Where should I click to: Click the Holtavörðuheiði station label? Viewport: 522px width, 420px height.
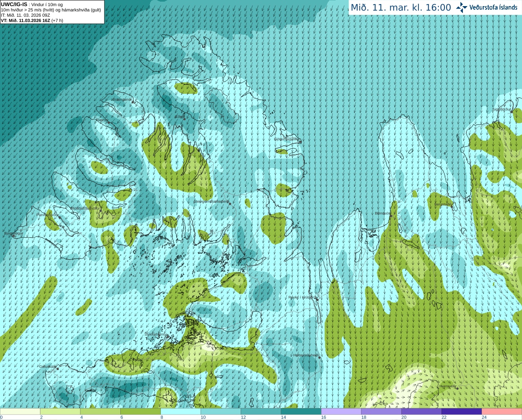pos(305,355)
